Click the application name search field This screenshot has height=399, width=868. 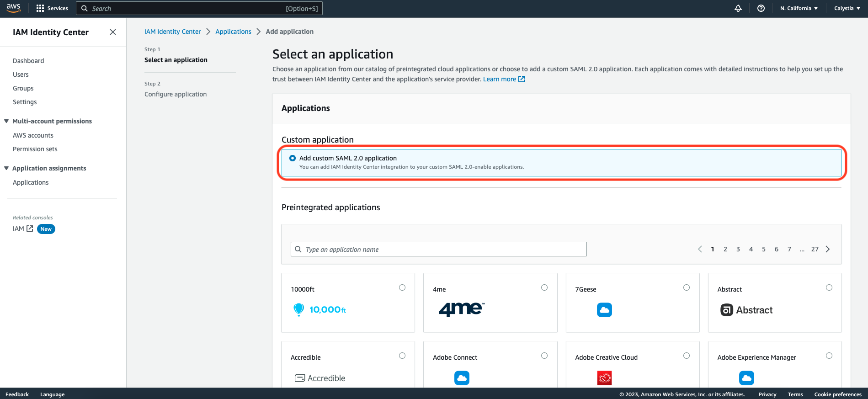[x=439, y=249]
